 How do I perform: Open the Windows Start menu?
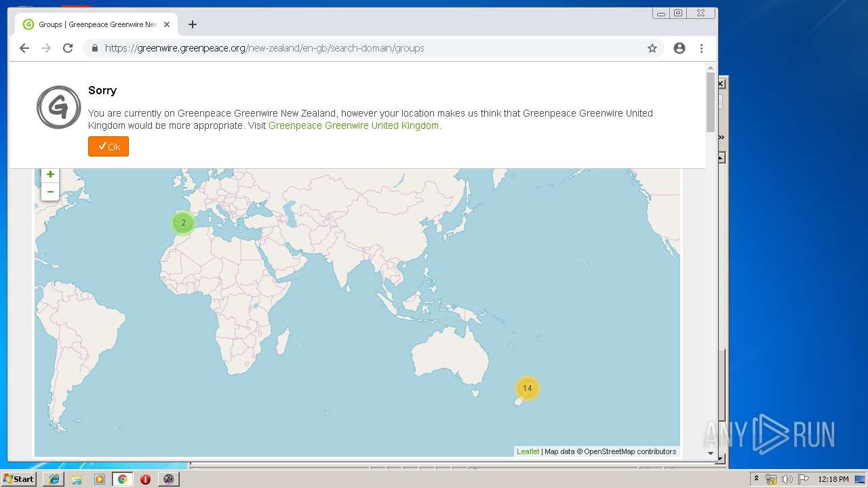click(x=19, y=479)
